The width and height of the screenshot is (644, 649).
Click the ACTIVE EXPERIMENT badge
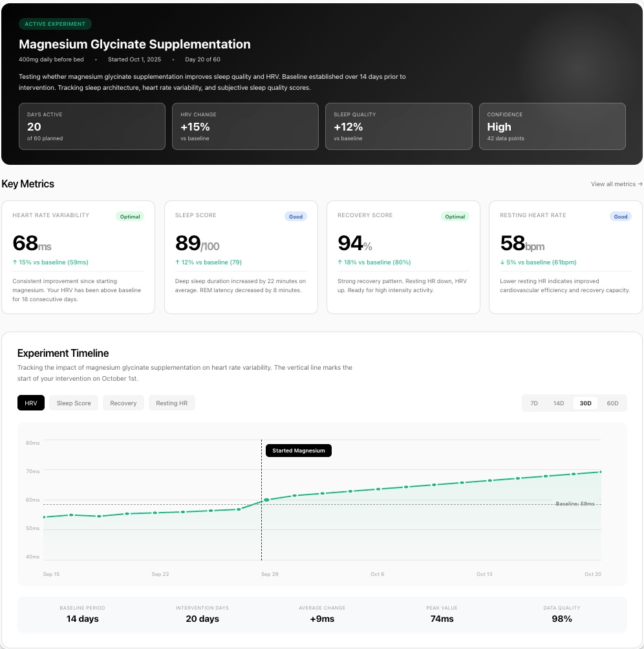point(56,24)
